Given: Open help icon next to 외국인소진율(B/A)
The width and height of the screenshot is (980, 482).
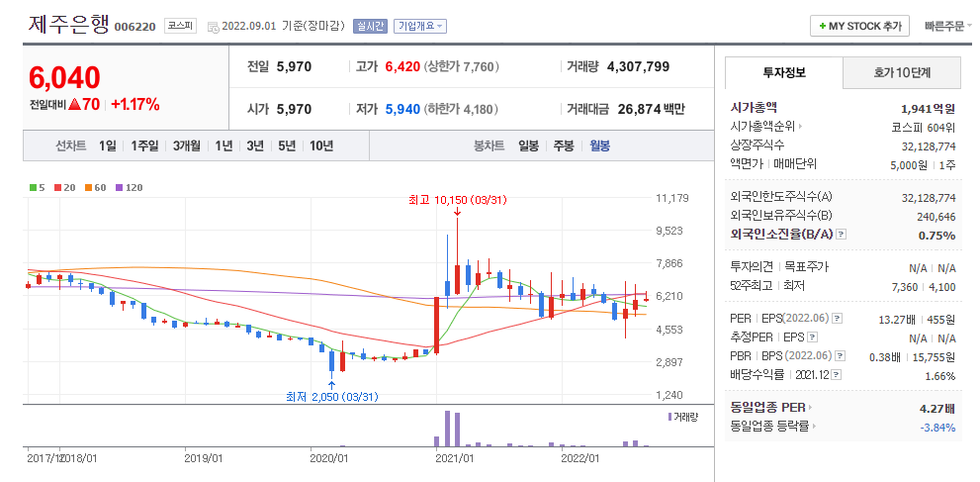Looking at the screenshot, I should click(842, 235).
